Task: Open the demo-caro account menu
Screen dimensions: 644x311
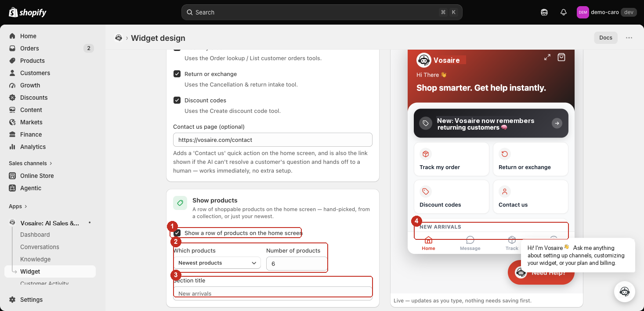Action: click(606, 12)
